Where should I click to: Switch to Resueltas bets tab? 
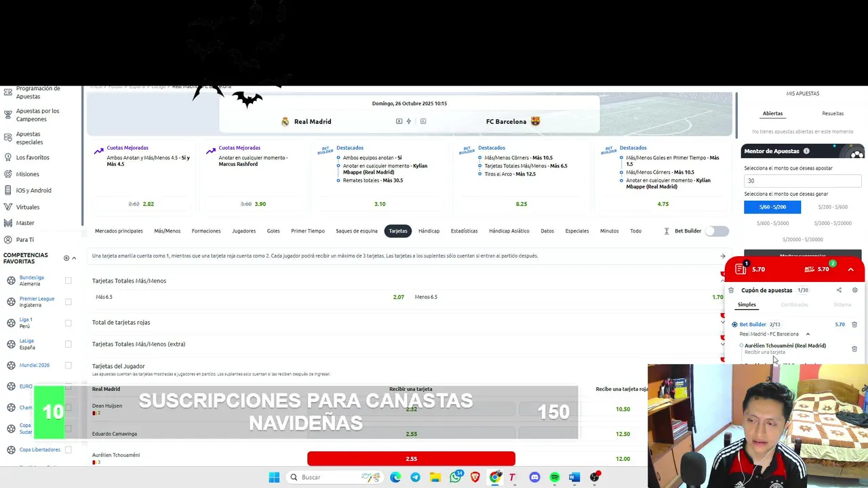point(833,113)
